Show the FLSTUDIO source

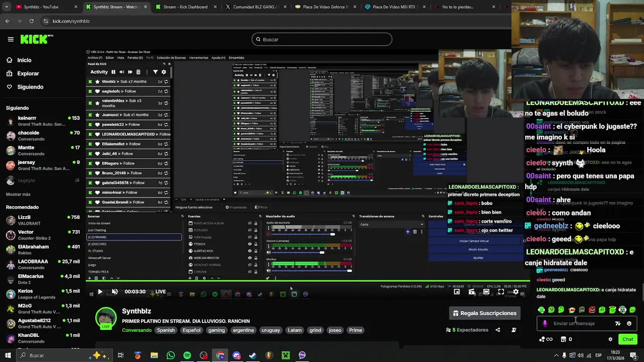pos(250,230)
